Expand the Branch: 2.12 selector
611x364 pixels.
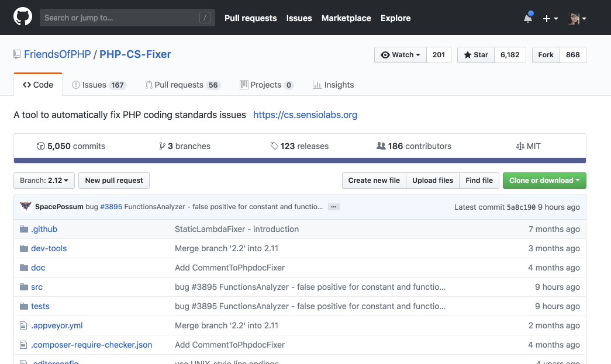(44, 181)
